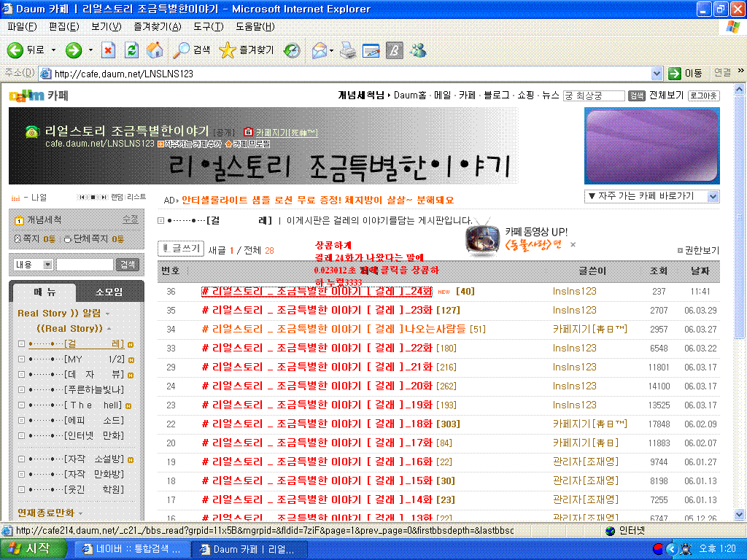Expand the 푸른하늘빛나 board box
This screenshot has height=560, width=747.
point(21,389)
